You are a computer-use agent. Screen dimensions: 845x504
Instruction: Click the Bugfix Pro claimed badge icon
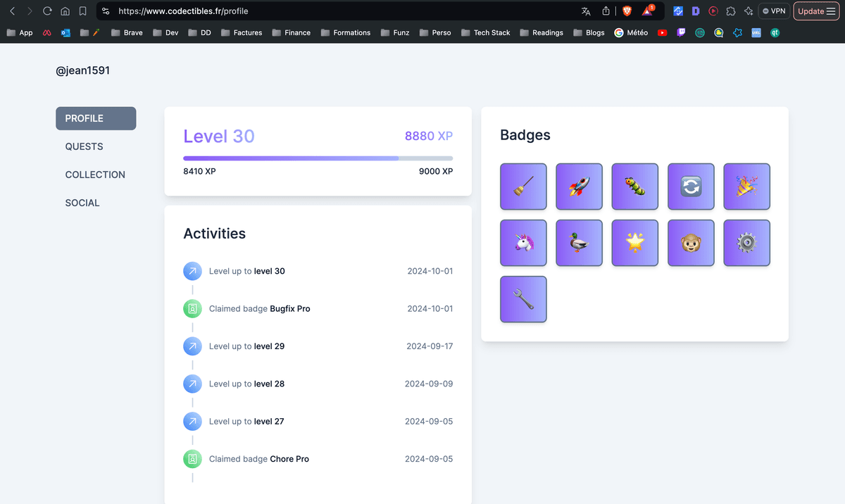192,308
